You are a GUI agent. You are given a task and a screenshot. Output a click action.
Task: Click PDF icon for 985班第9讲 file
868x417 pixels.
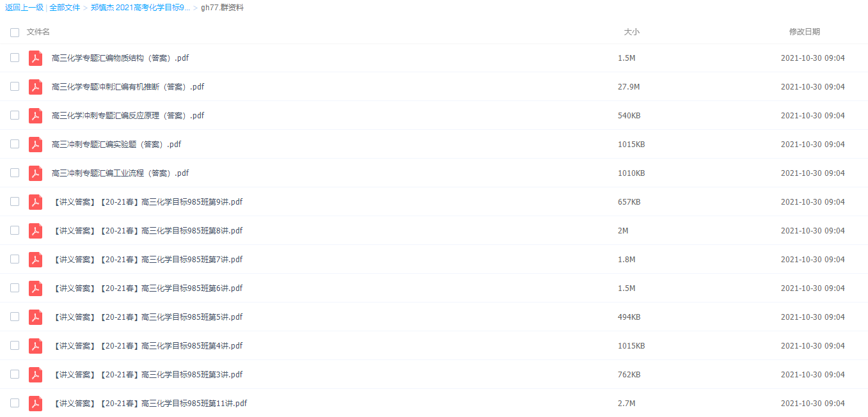(x=35, y=202)
